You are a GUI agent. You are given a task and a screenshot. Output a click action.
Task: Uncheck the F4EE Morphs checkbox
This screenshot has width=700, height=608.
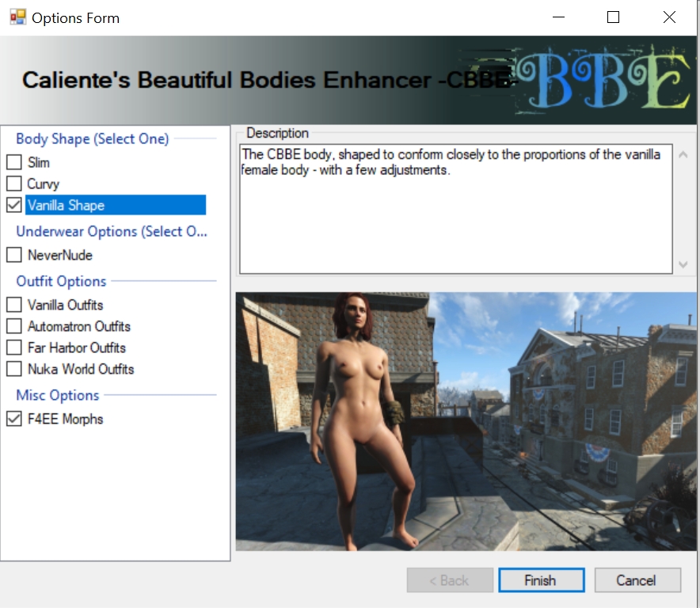click(13, 419)
